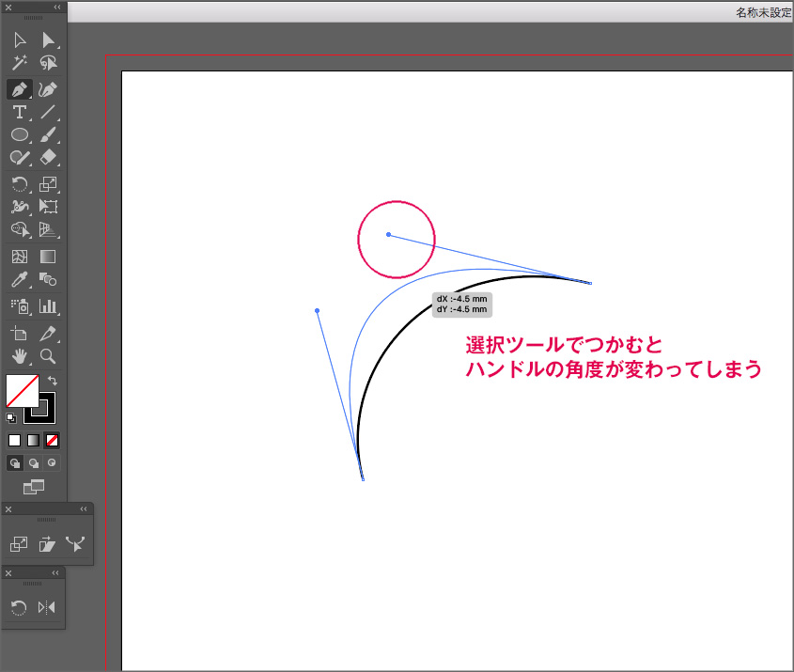Collapse the three-tool floating panel
Screen dimensions: 794x672
point(84,509)
